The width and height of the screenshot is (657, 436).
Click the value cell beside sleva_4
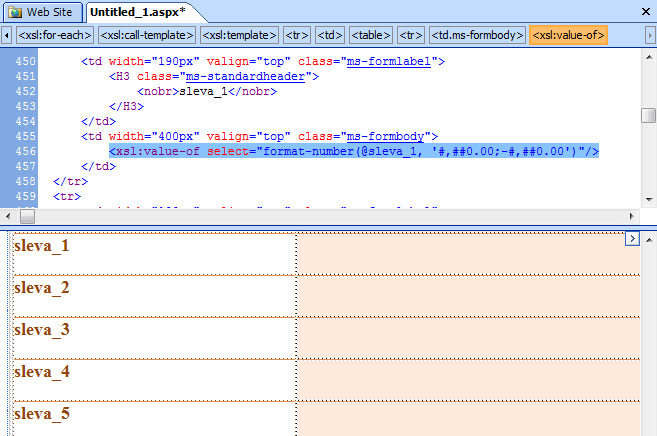coord(468,380)
